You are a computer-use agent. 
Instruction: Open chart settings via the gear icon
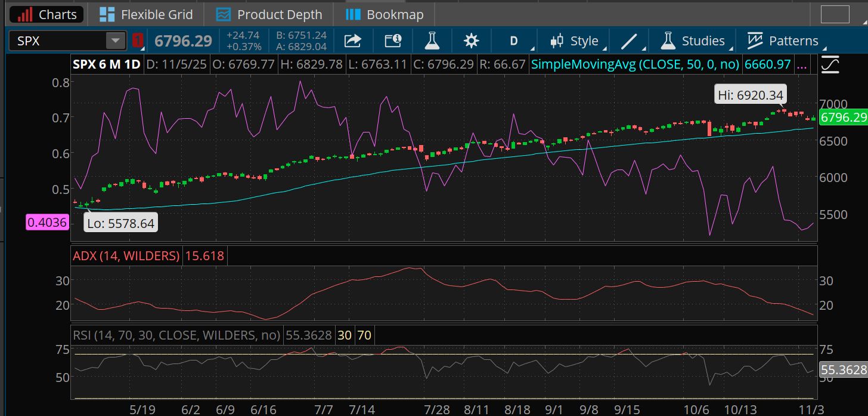point(471,41)
